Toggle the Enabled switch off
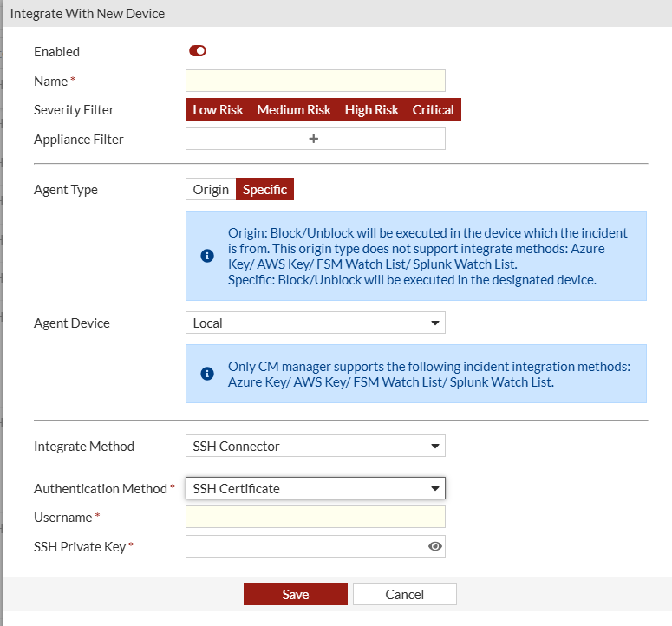 pos(198,51)
